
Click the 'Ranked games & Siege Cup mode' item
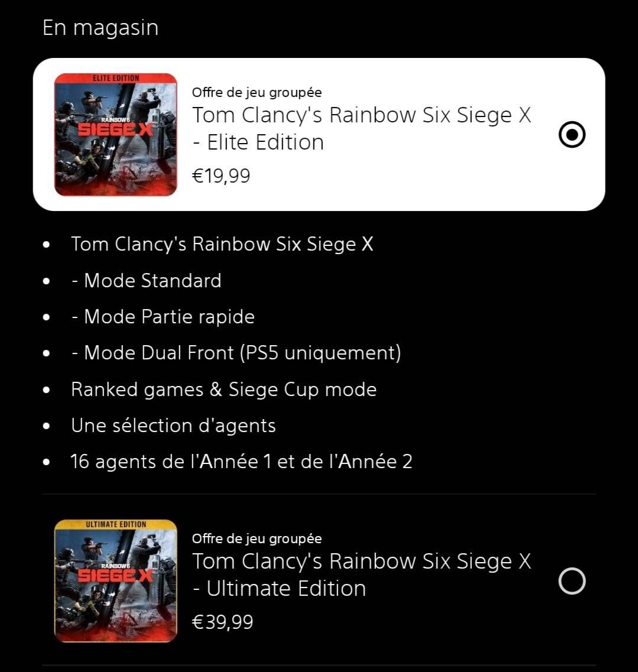(x=224, y=389)
